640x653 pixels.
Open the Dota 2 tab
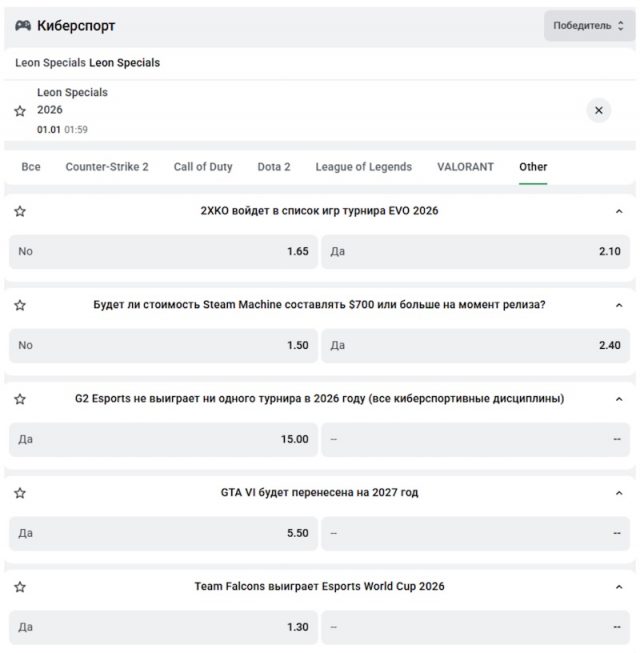(x=274, y=167)
